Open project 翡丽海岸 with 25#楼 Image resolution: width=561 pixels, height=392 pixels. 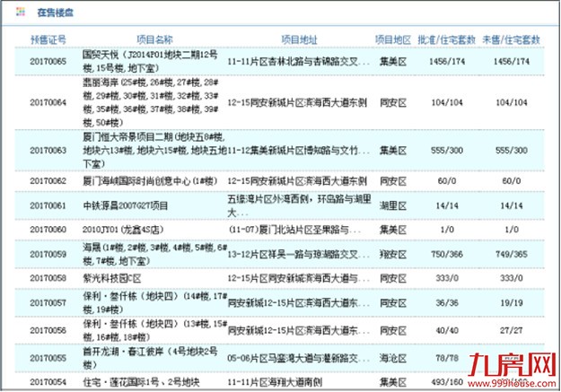pyautogui.click(x=151, y=102)
